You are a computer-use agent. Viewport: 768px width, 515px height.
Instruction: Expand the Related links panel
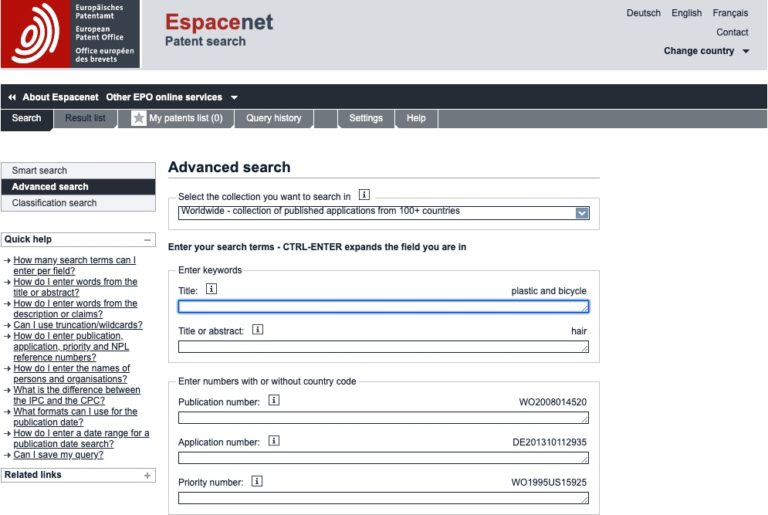coord(147,475)
